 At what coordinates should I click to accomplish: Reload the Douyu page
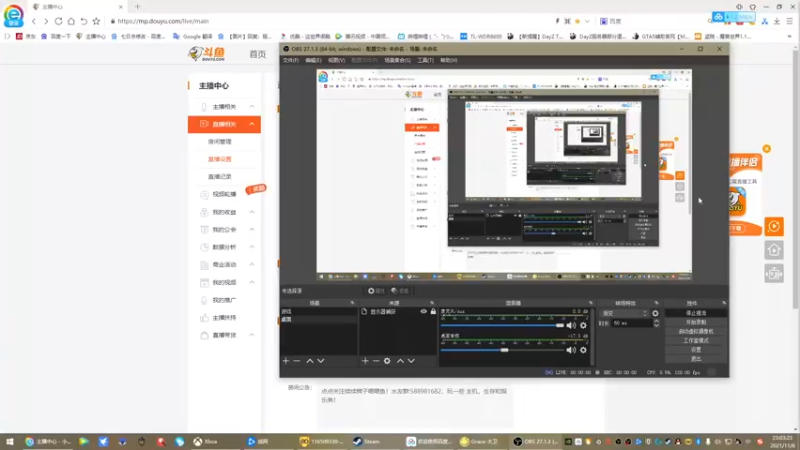coord(58,21)
